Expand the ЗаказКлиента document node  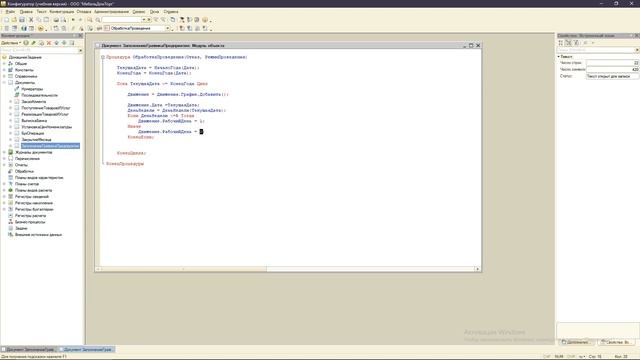[x=11, y=102]
